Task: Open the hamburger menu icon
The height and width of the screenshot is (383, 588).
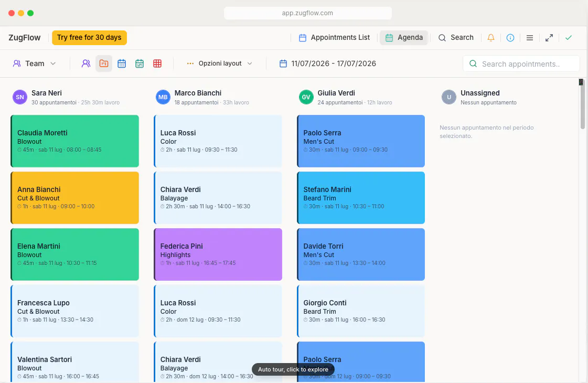Action: [x=530, y=37]
